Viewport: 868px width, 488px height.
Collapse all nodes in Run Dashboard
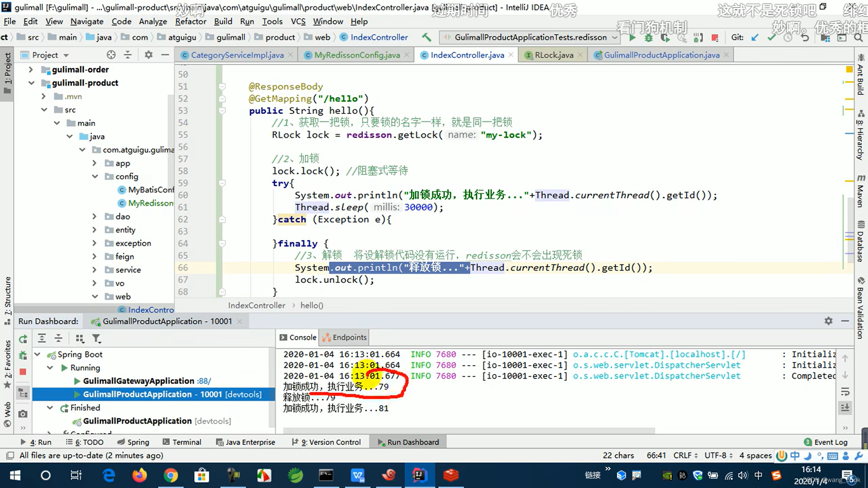[x=58, y=338]
